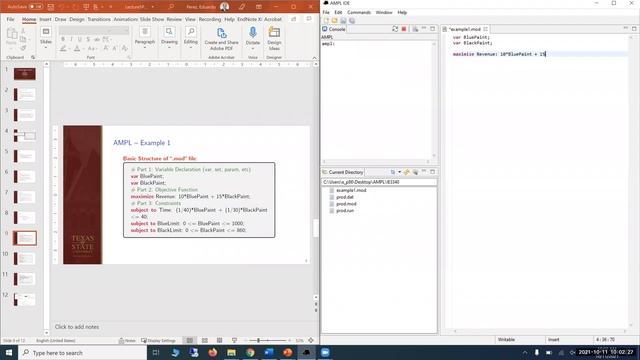Open Display Settings in PowerPoint status bar
640x360 pixels.
point(158,340)
